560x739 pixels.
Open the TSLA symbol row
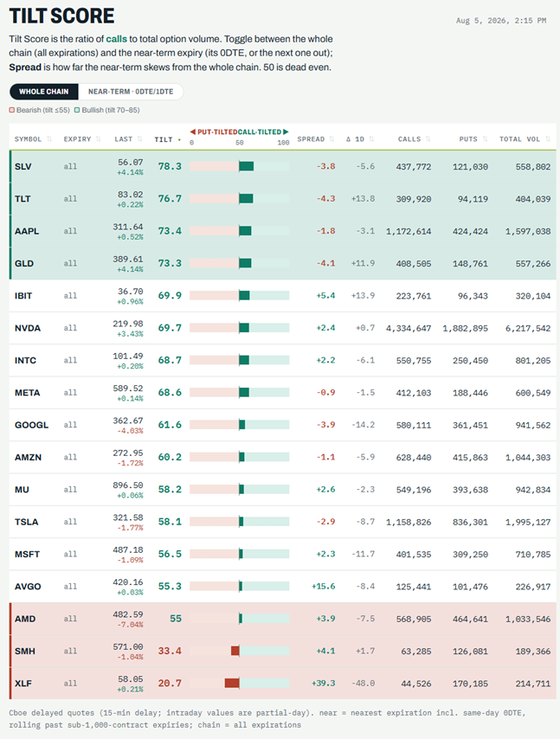coord(282,522)
